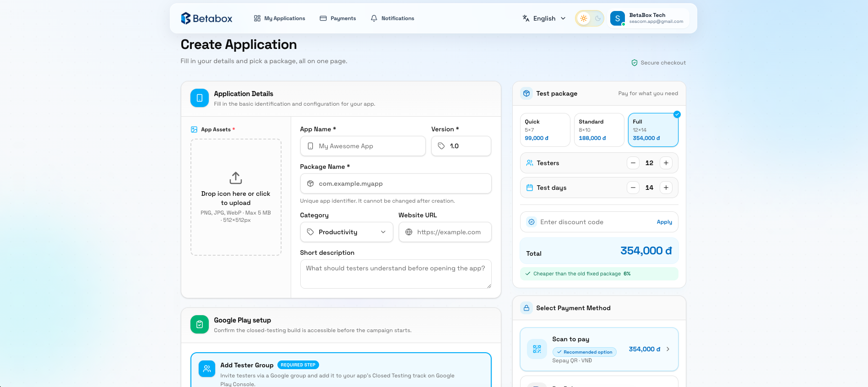This screenshot has height=387, width=868.
Task: Click the upload arrow icon
Action: 236,178
